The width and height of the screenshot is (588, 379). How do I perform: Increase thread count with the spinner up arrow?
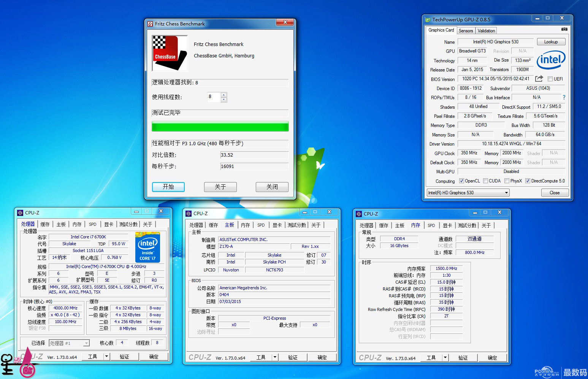point(223,95)
